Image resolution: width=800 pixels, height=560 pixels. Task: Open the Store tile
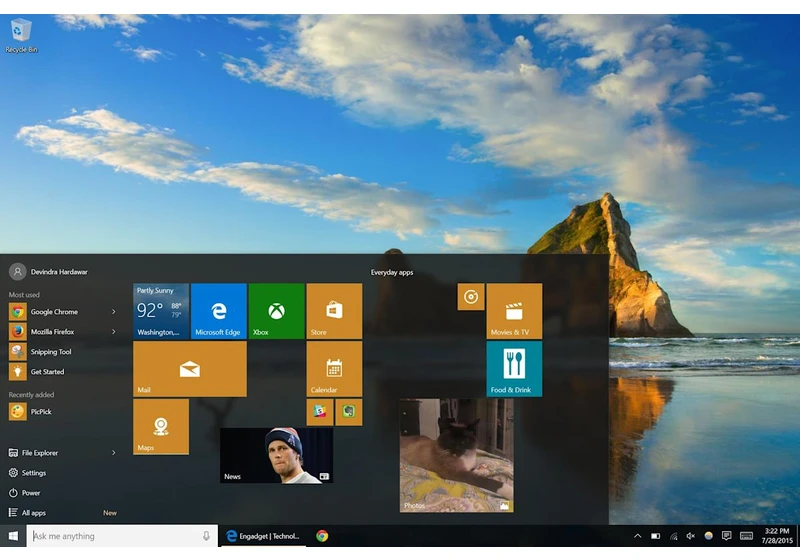pos(334,311)
